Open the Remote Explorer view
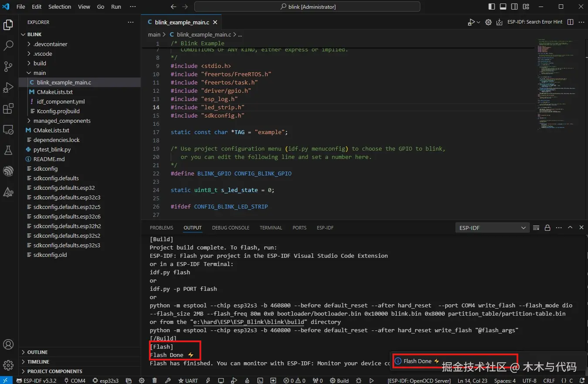588x384 pixels. tap(8, 129)
